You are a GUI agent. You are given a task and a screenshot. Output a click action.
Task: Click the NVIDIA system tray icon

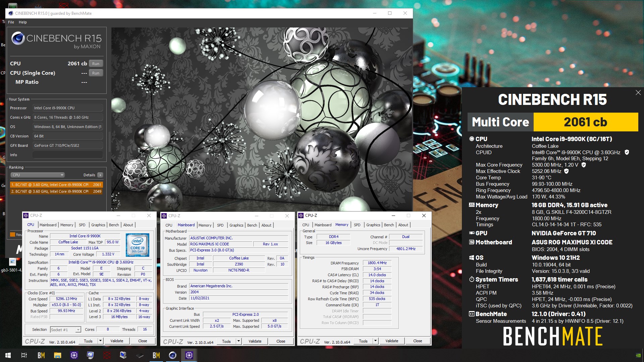tap(638, 356)
